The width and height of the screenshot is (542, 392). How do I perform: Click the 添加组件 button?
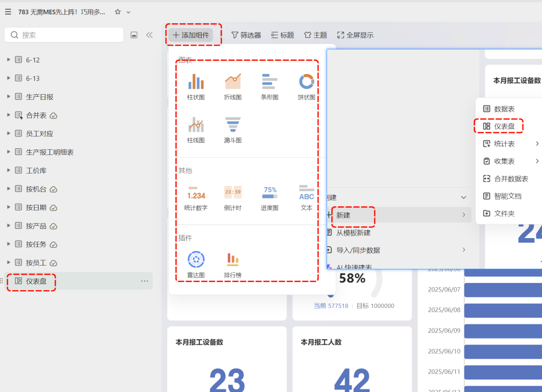click(191, 35)
